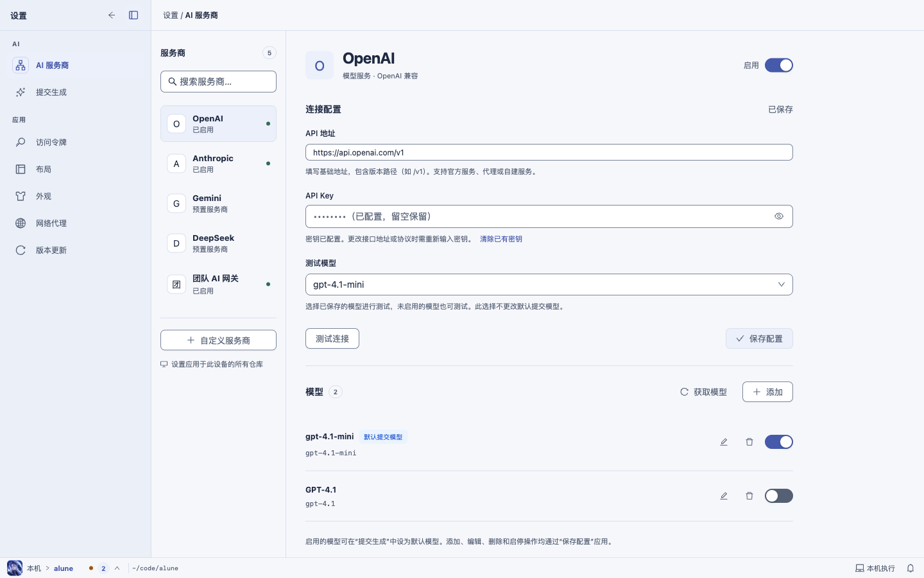The width and height of the screenshot is (924, 578).
Task: Open the 测试模型 gpt-4.1-mini dropdown
Action: tap(549, 285)
